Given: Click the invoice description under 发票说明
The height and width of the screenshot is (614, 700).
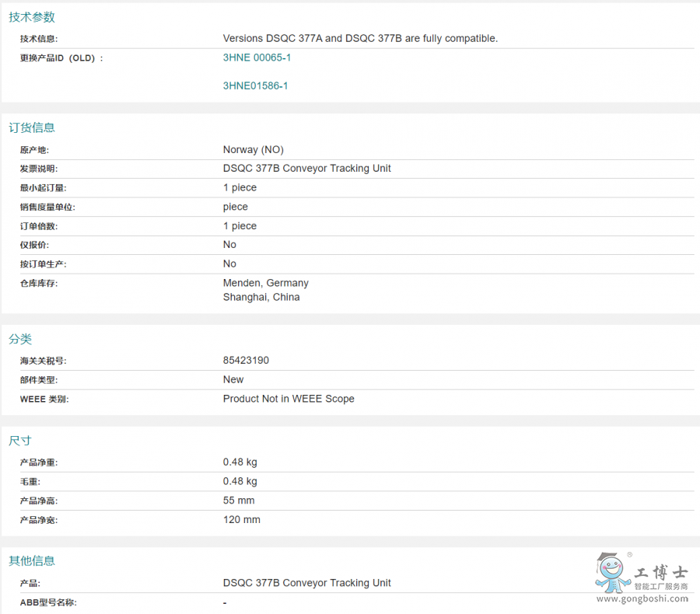Looking at the screenshot, I should (x=306, y=169).
